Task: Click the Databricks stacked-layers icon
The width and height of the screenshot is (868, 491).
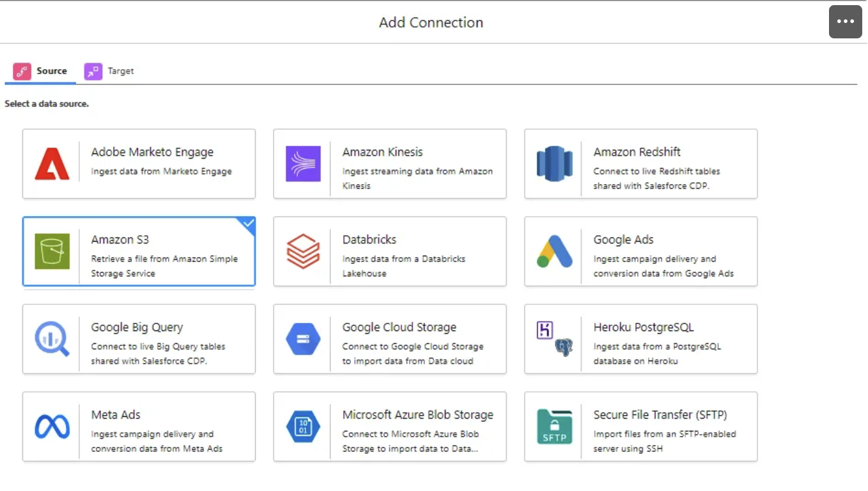Action: (302, 251)
